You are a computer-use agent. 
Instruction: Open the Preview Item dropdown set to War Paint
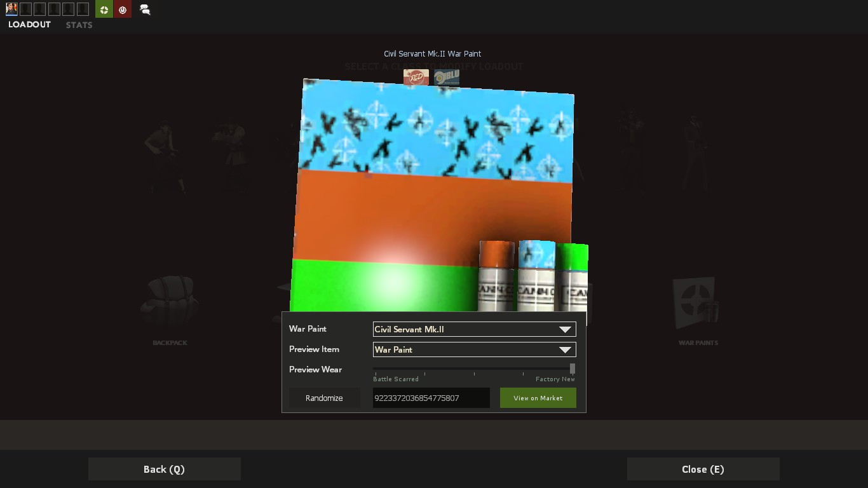click(x=474, y=349)
